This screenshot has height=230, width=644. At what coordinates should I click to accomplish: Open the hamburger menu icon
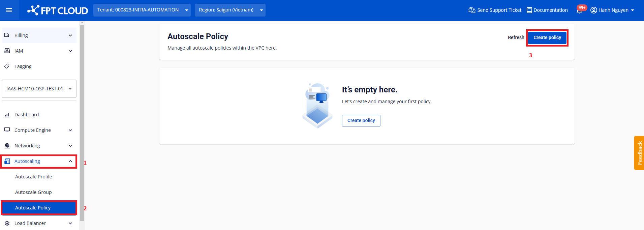[9, 10]
